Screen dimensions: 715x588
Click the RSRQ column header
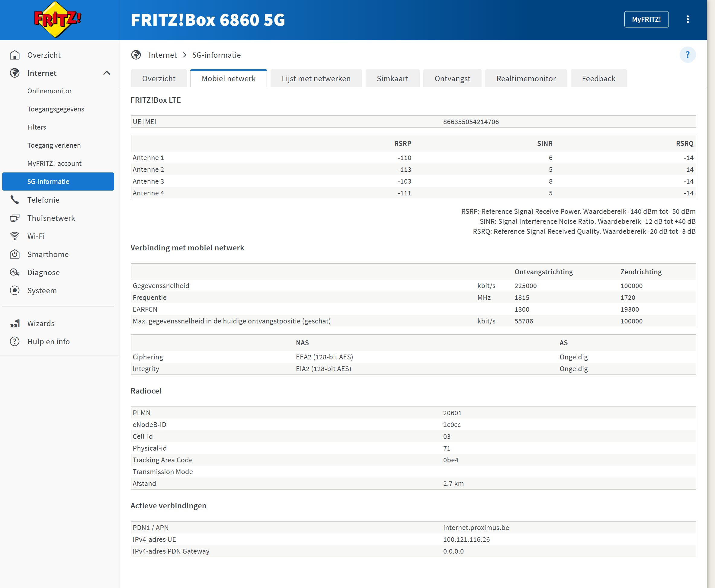[685, 144]
